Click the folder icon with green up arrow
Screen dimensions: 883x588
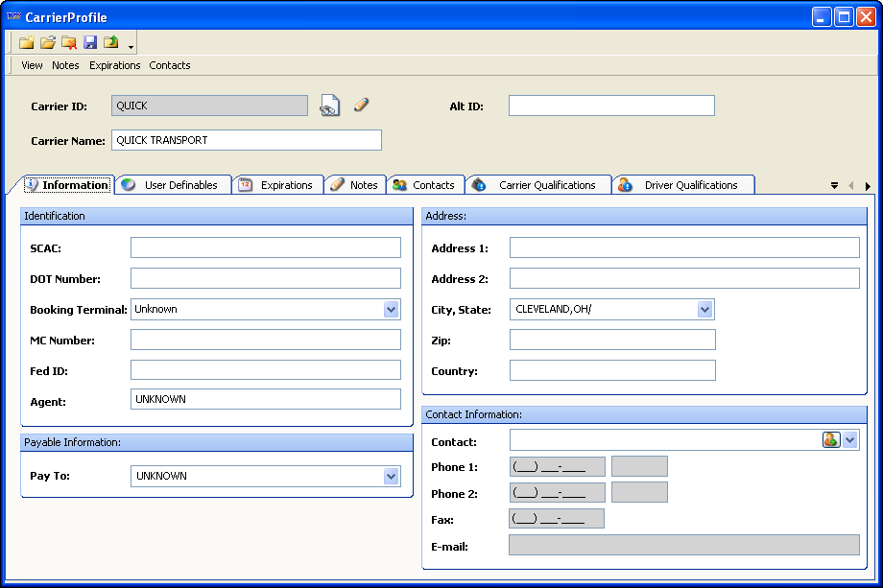point(111,42)
